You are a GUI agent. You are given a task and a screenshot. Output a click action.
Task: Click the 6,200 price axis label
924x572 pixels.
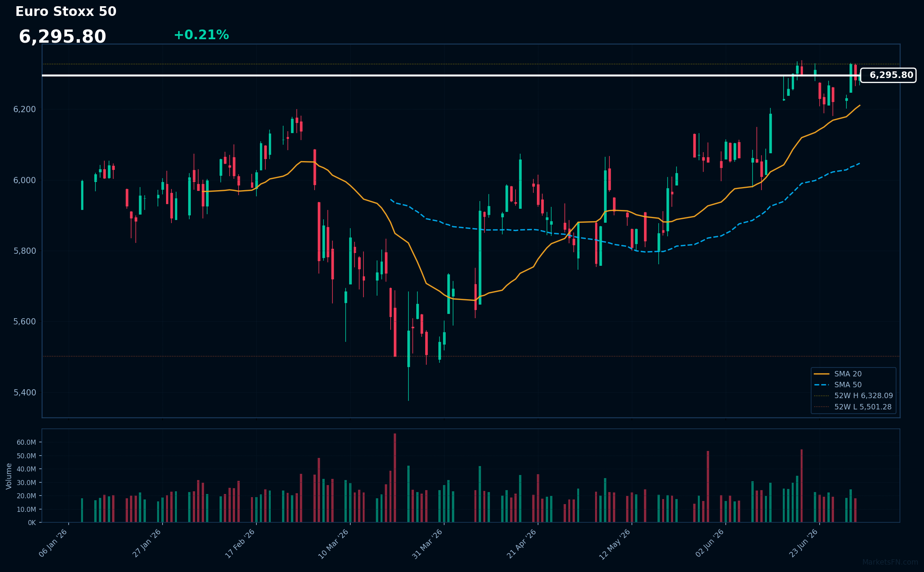(24, 109)
